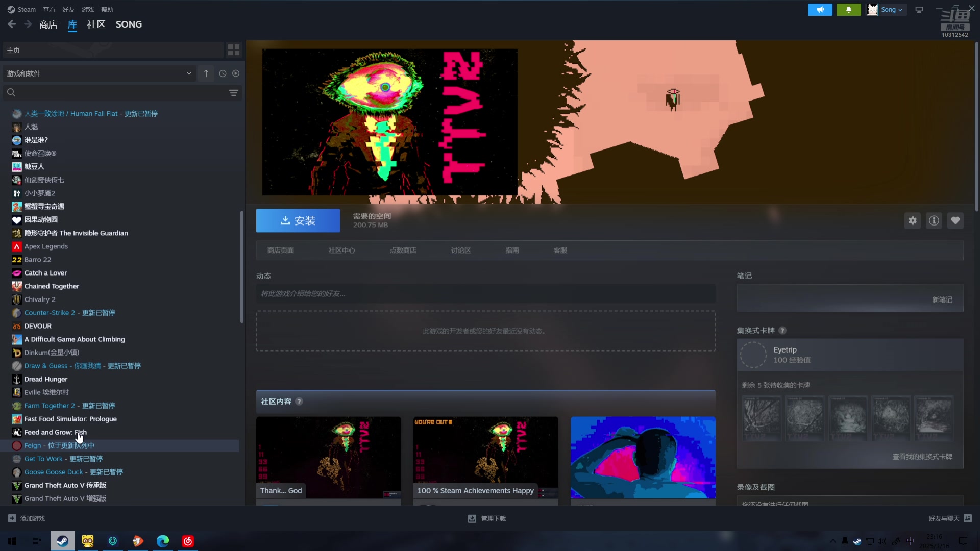
Task: Open the library advanced filter icon
Action: tap(234, 92)
